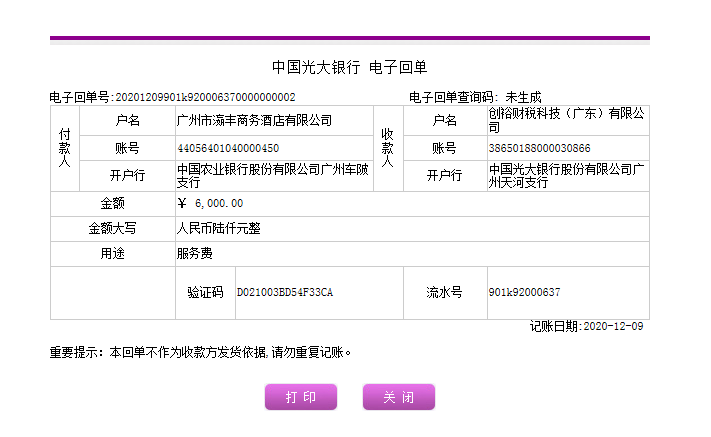Viewport: 711px width, 437px height.
Task: Click the title 中国光大银行 电子回单
Action: click(349, 67)
